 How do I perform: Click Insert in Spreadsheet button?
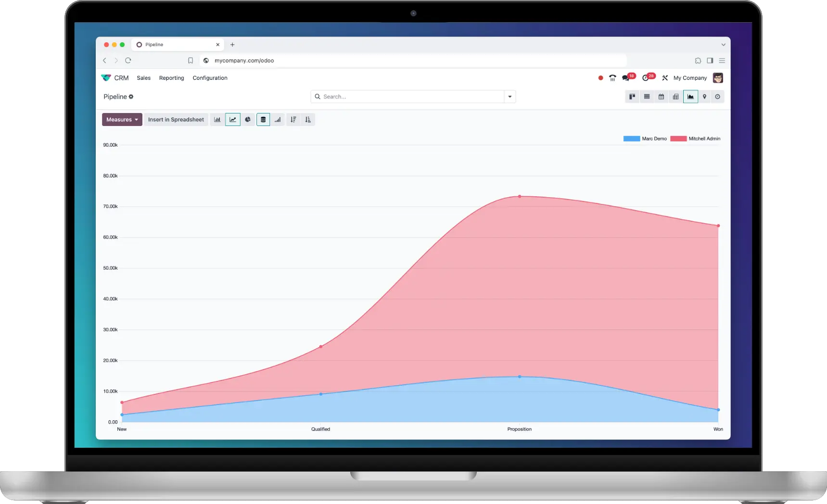(x=176, y=120)
